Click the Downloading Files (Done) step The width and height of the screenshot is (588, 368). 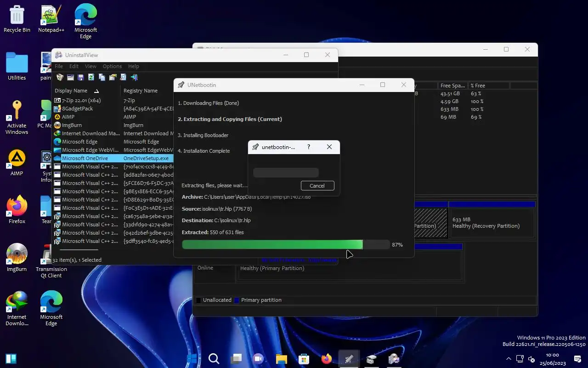[209, 103]
